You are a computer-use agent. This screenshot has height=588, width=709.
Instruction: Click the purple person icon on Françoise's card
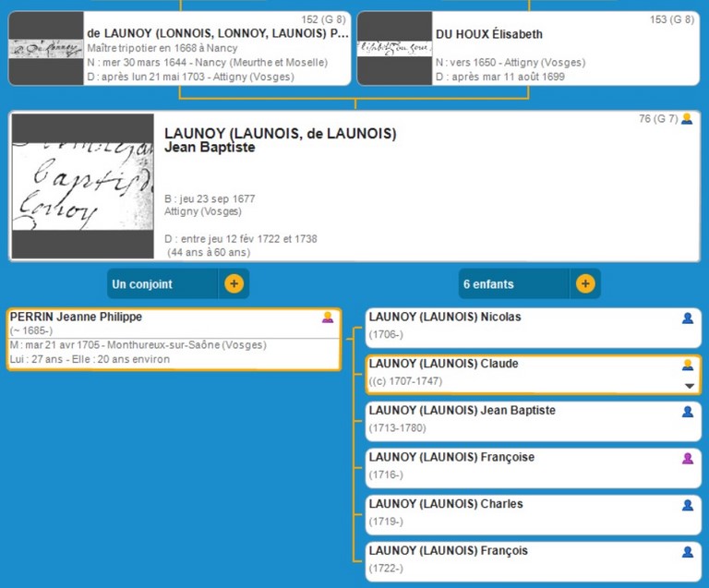coord(687,458)
